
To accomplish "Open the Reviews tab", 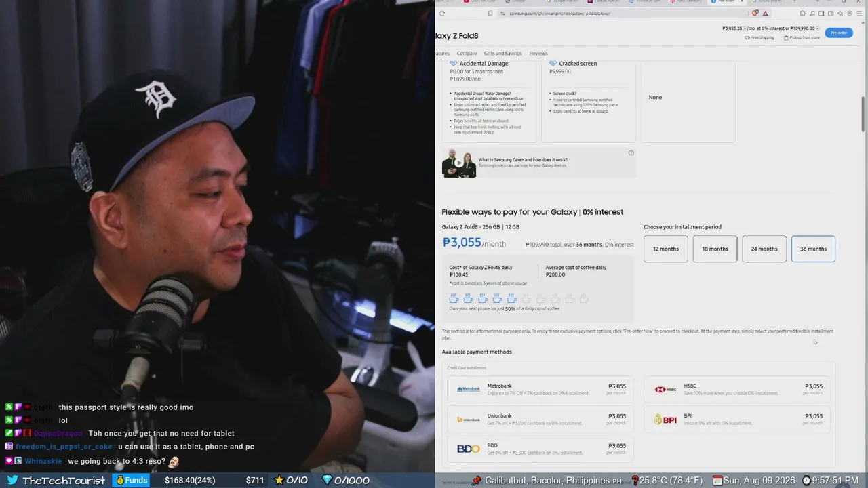I will click(538, 54).
